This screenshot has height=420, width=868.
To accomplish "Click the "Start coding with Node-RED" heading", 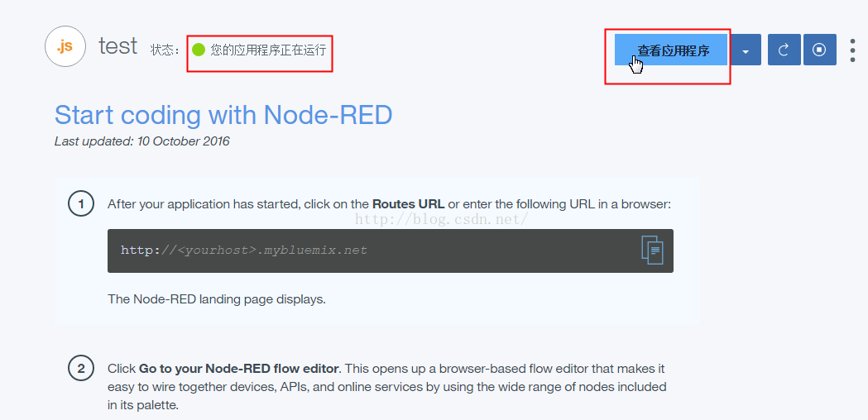I will [223, 115].
